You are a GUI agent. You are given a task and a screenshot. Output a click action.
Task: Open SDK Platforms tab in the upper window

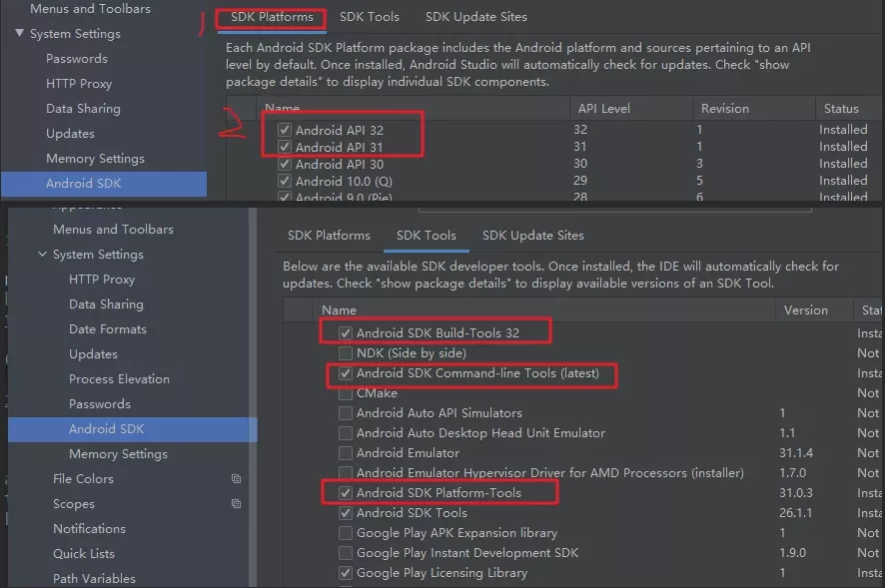point(272,17)
